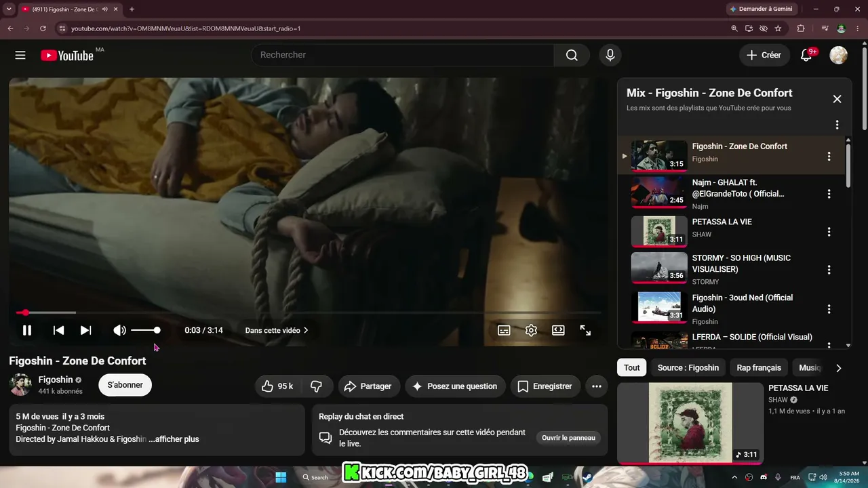Open the Discord tray icon
The width and height of the screenshot is (868, 488).
(764, 477)
